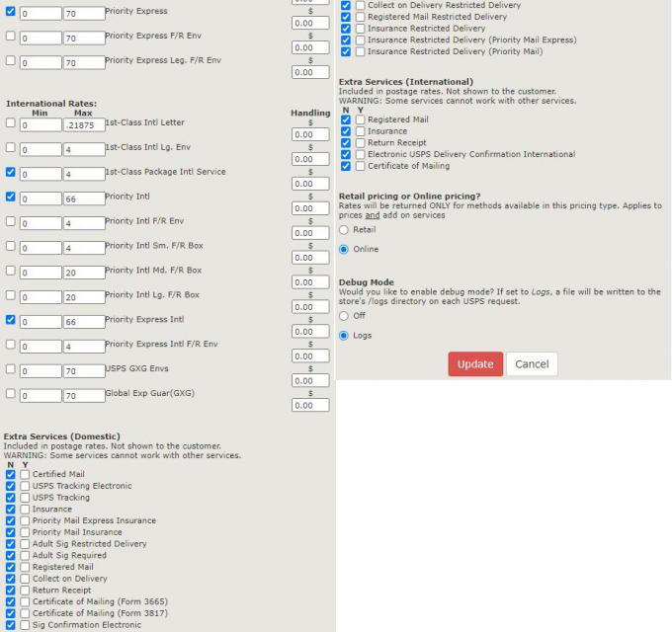Image resolution: width=672 pixels, height=632 pixels.
Task: Check Y for international Insurance
Action: 360,131
